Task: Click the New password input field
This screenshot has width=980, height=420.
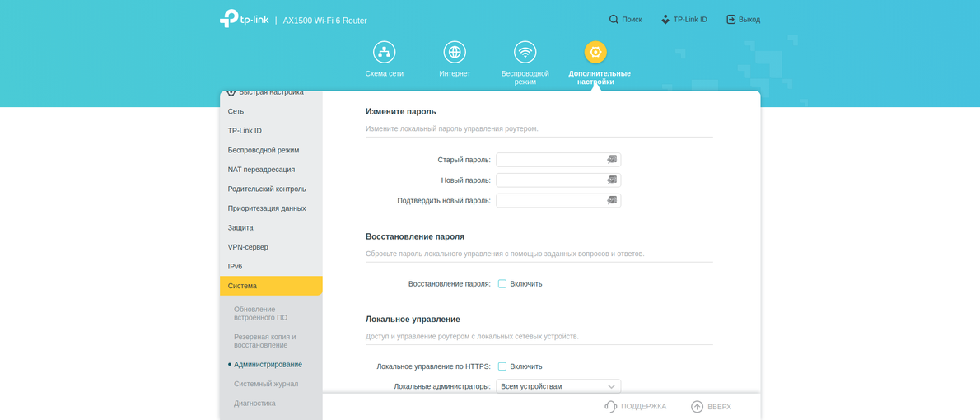Action: click(550, 180)
